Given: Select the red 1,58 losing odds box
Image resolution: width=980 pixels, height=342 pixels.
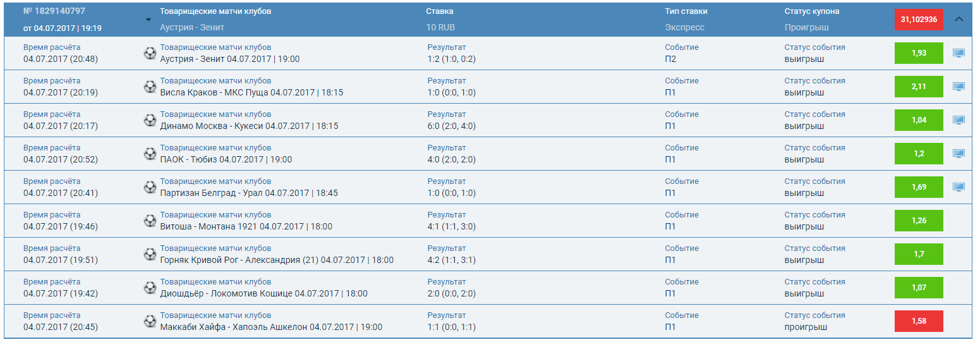Looking at the screenshot, I should tap(919, 321).
